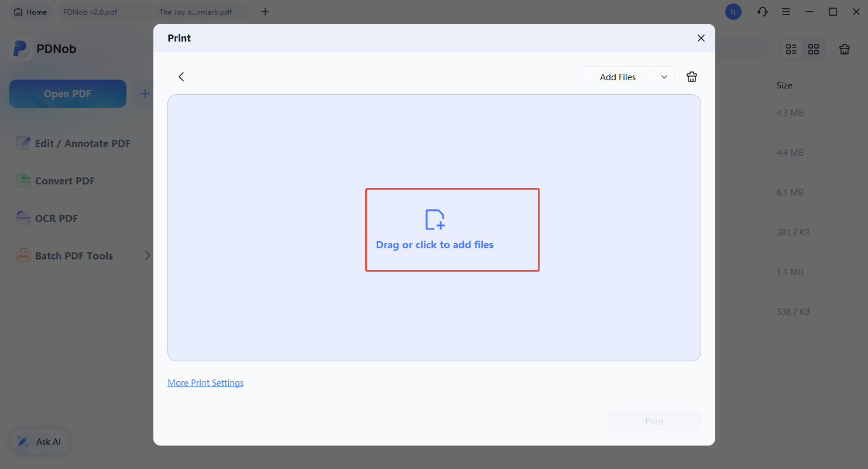Click the trash icon in the Print dialog

pyautogui.click(x=691, y=76)
